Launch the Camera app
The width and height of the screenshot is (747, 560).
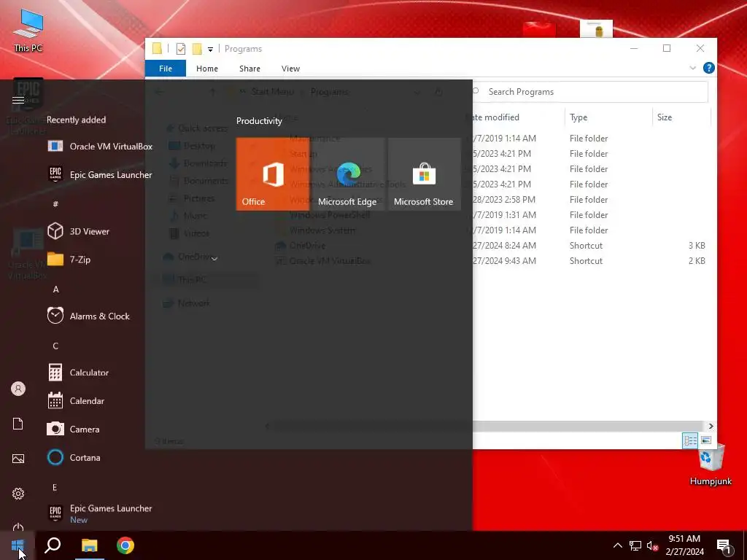tap(74, 429)
